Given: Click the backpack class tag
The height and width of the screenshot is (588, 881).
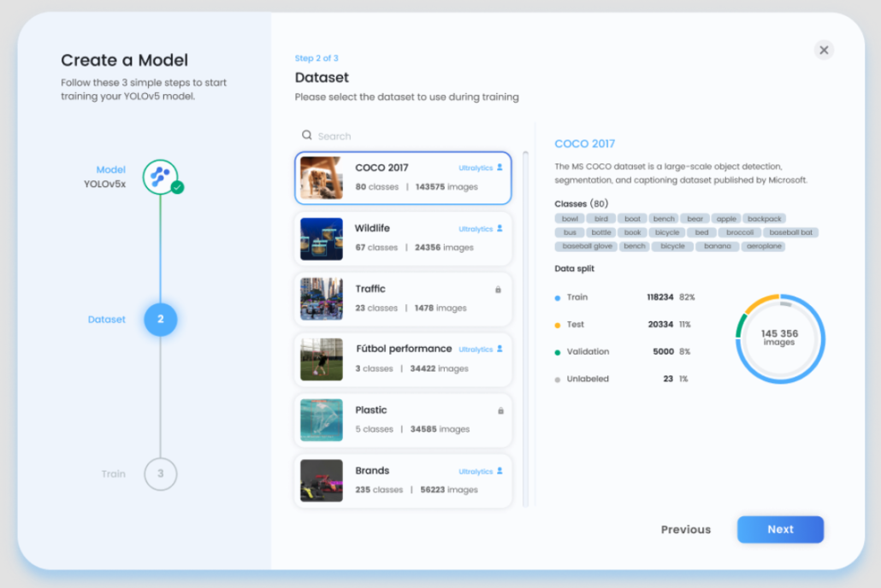Looking at the screenshot, I should [x=763, y=219].
